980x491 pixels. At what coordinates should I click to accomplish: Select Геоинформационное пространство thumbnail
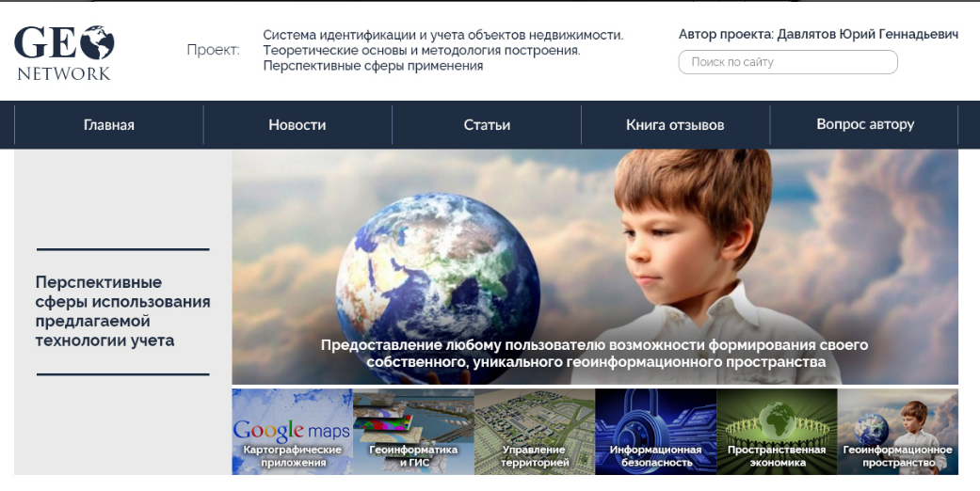point(897,432)
